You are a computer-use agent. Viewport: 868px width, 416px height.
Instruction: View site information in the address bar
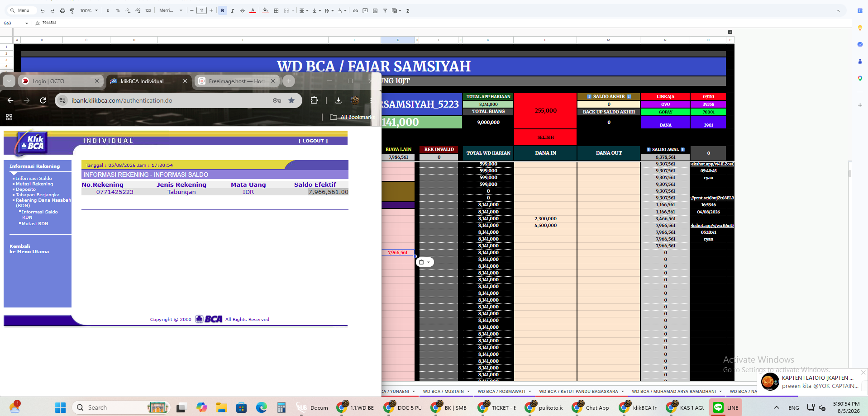[63, 100]
